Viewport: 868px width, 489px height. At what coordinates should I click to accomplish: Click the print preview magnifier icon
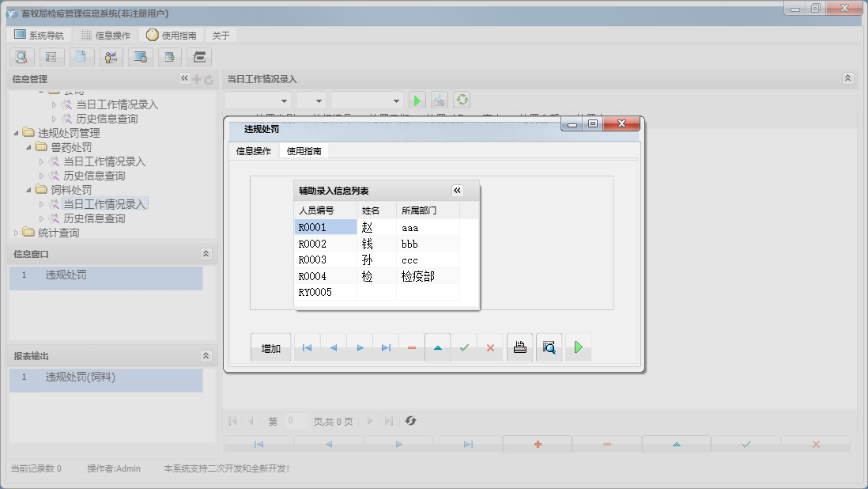(549, 347)
